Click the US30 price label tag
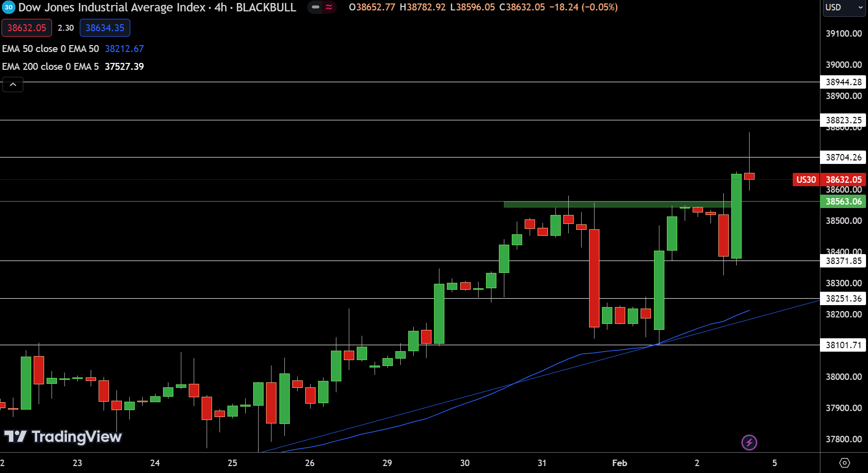The width and height of the screenshot is (868, 473). point(806,180)
